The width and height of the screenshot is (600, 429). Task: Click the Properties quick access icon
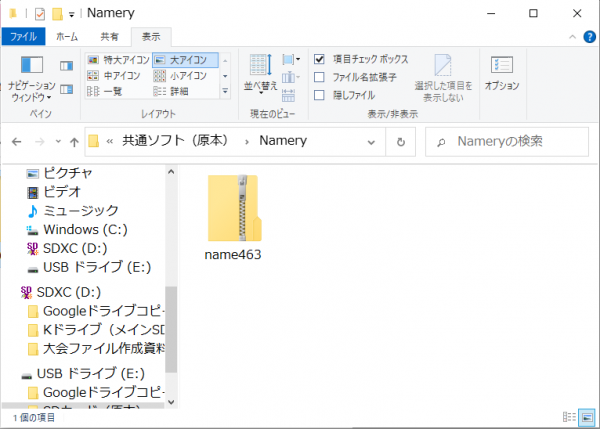click(40, 14)
